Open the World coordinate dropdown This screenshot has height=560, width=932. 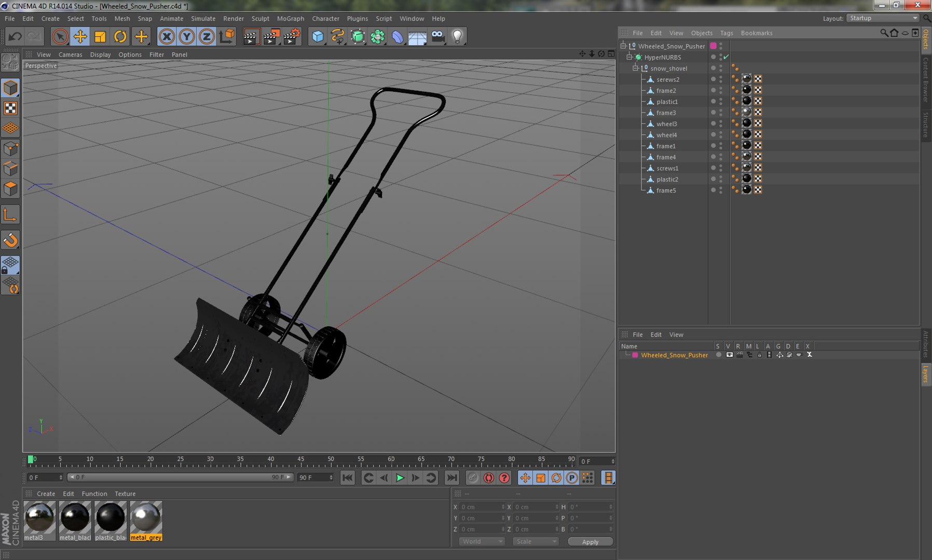pyautogui.click(x=482, y=541)
